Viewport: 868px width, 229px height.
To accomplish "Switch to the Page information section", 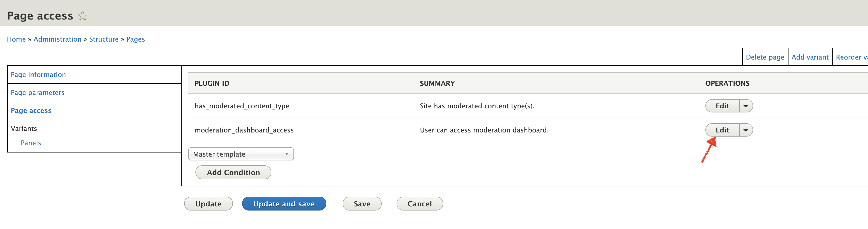I will click(38, 74).
